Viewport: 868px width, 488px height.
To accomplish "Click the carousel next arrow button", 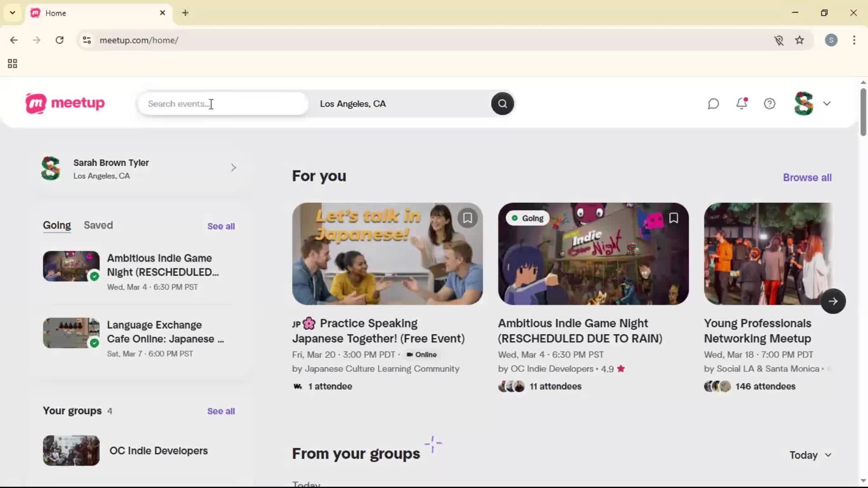I will tap(833, 300).
